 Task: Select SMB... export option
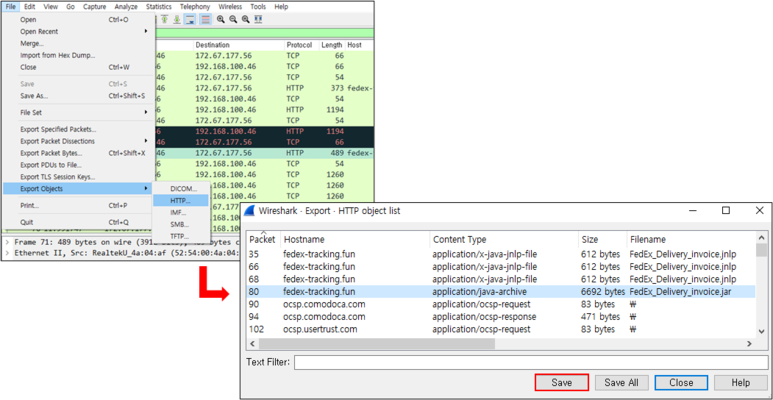coord(181,224)
